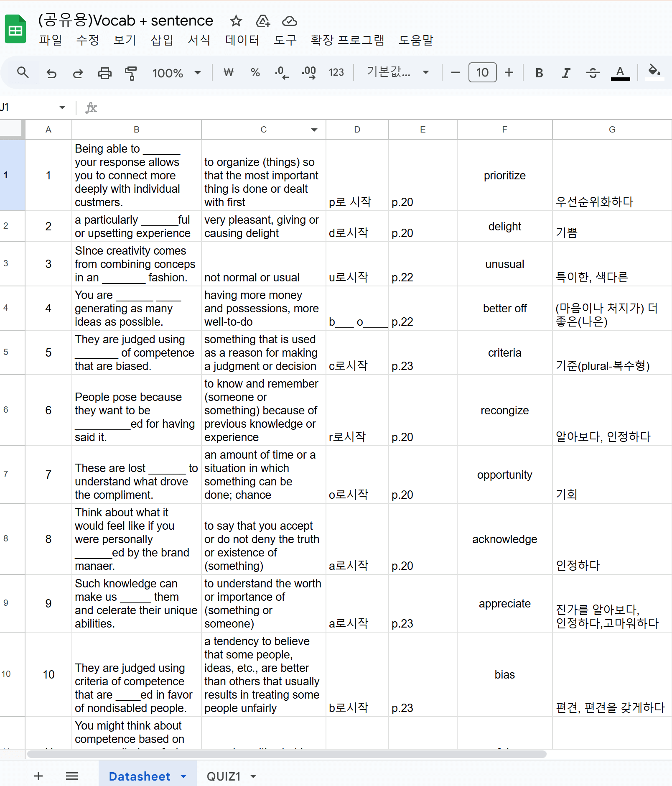
Task: Select the cell containing 'acknowledge'
Action: pos(505,539)
